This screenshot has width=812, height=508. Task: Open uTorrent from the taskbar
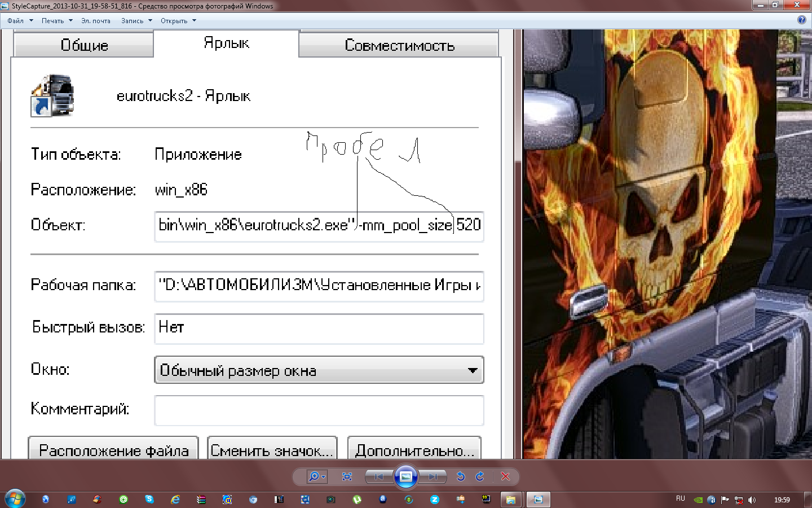pyautogui.click(x=357, y=500)
